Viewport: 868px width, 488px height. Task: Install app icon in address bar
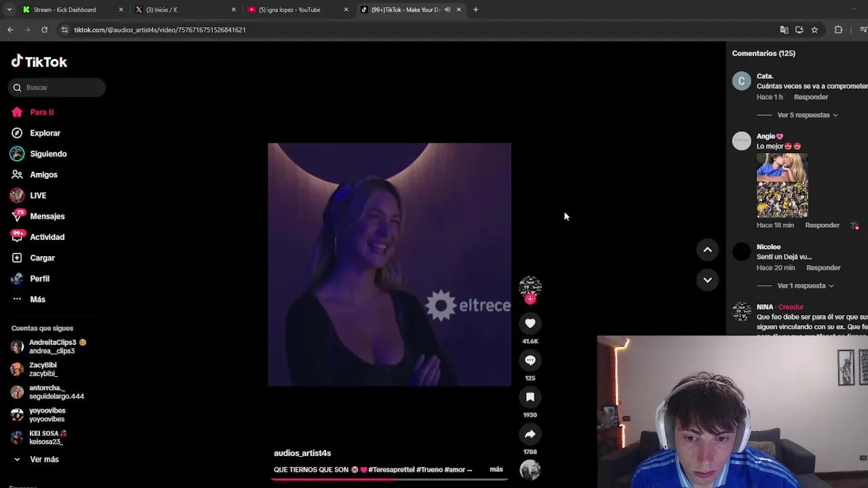800,30
